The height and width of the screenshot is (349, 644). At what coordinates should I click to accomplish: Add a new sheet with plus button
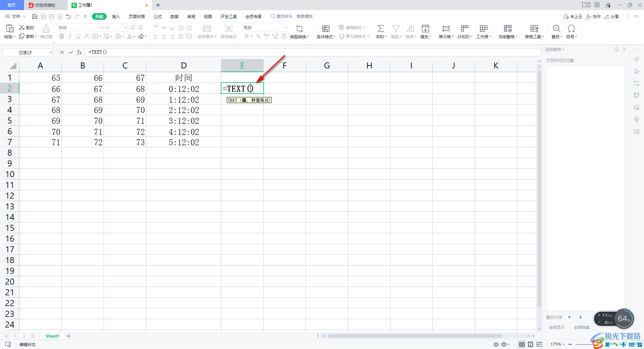[69, 336]
